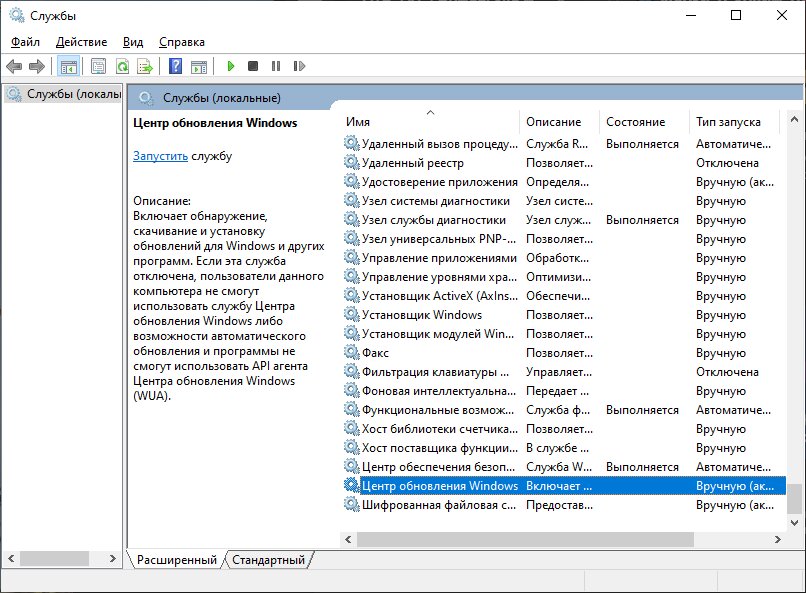Image resolution: width=806 pixels, height=593 pixels.
Task: Stop the service with the square icon
Action: tap(253, 66)
